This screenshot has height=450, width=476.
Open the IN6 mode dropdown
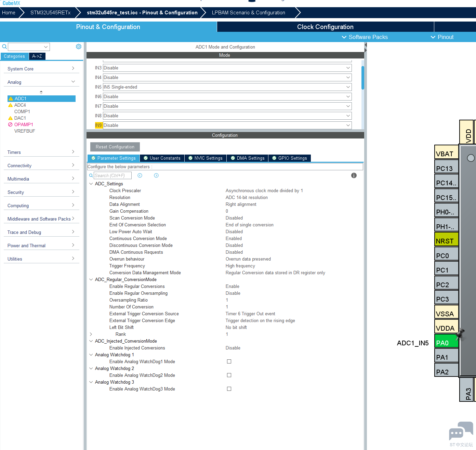click(227, 97)
